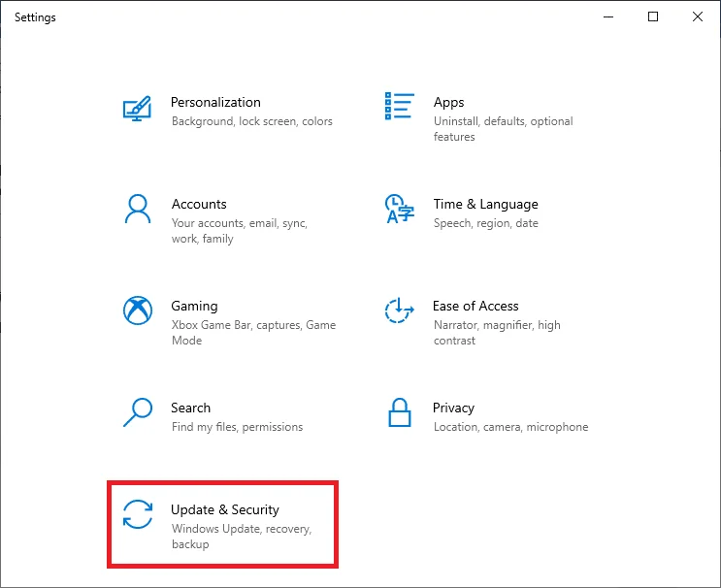The image size is (721, 588).
Task: Click the Gaming Xbox icon
Action: tap(138, 310)
